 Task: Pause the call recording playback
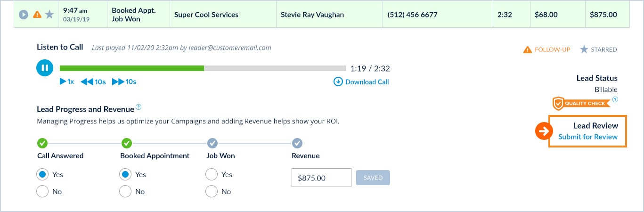[45, 68]
